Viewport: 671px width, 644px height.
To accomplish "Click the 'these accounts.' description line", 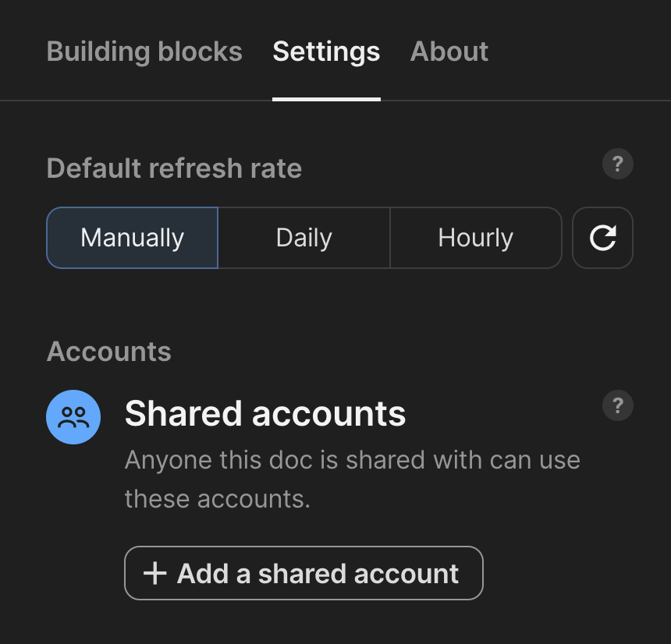I will 218,499.
